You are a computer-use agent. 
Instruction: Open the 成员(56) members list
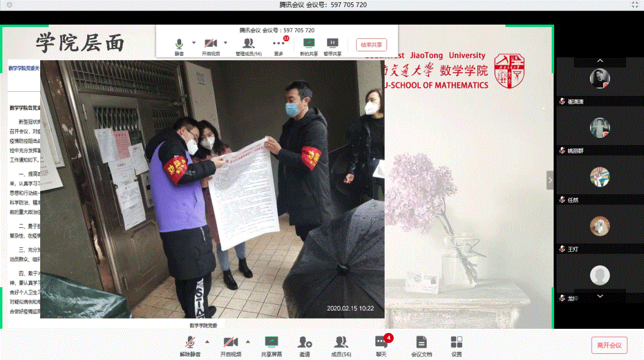[x=341, y=346]
